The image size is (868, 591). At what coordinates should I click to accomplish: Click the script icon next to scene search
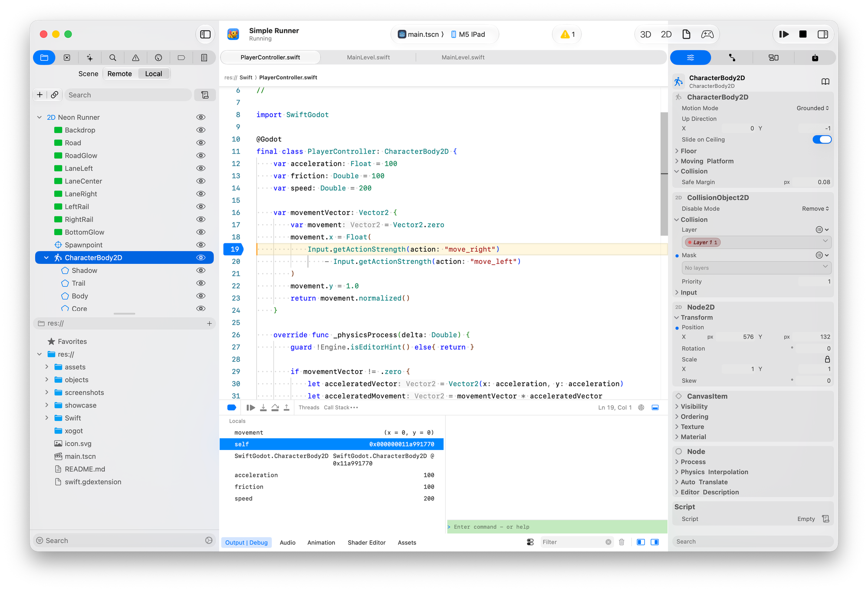click(x=205, y=95)
